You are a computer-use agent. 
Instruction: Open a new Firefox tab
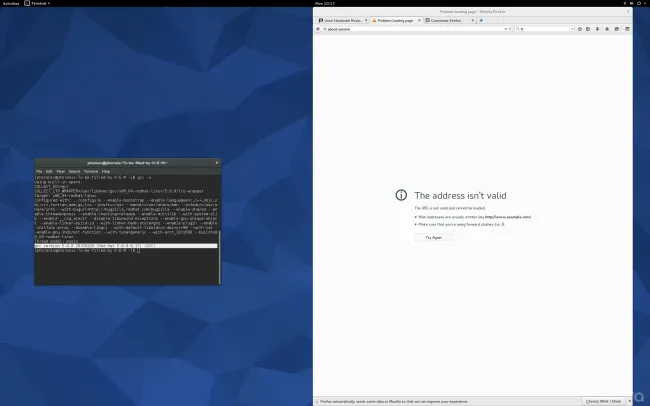tap(481, 20)
